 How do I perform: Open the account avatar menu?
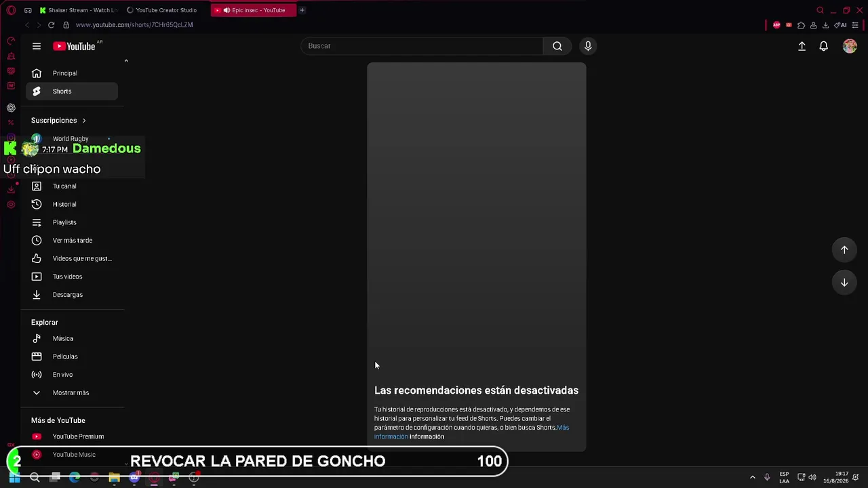pos(850,46)
